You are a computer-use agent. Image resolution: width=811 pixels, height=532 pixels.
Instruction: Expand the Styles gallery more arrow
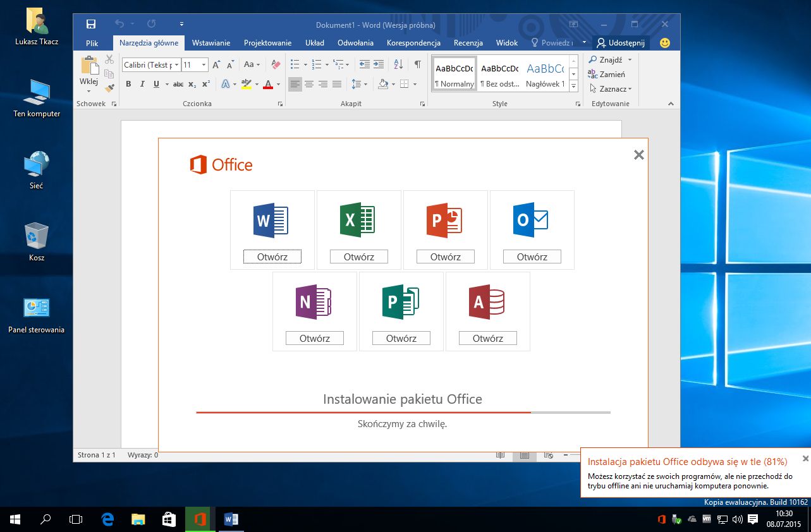[x=573, y=86]
